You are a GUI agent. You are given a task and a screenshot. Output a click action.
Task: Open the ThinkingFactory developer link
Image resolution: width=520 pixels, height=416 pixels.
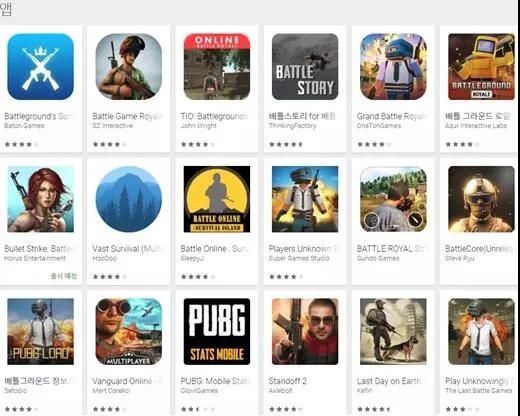pos(292,126)
